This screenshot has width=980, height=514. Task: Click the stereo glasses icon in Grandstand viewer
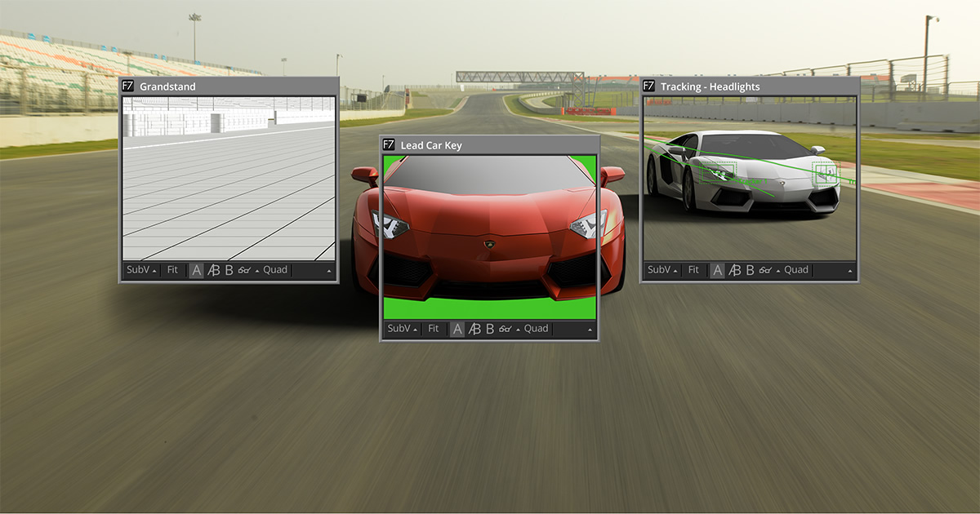[244, 270]
